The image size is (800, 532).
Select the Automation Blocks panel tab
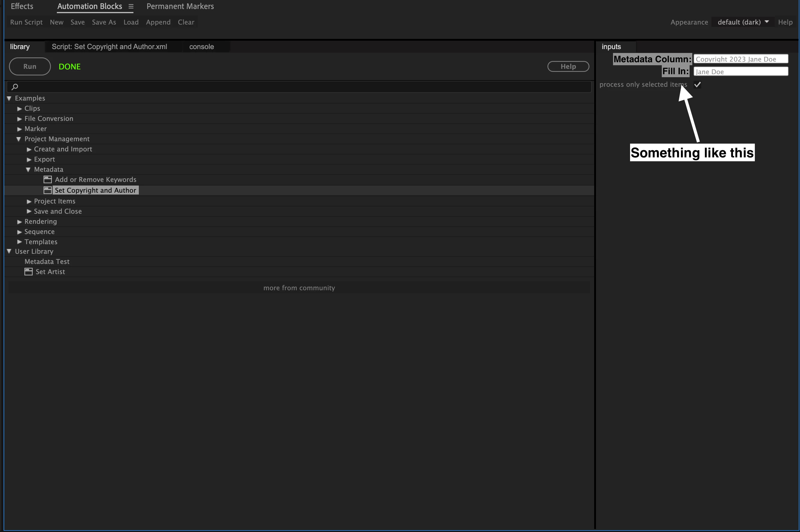(89, 6)
